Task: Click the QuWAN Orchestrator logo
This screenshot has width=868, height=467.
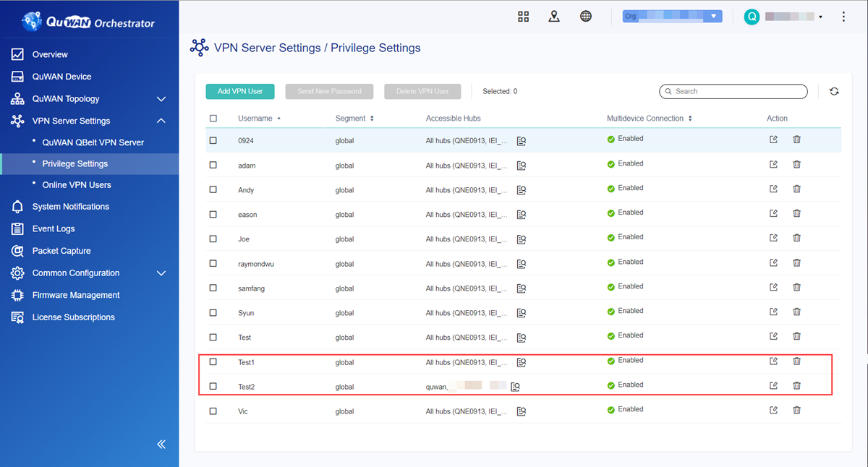Action: point(88,22)
